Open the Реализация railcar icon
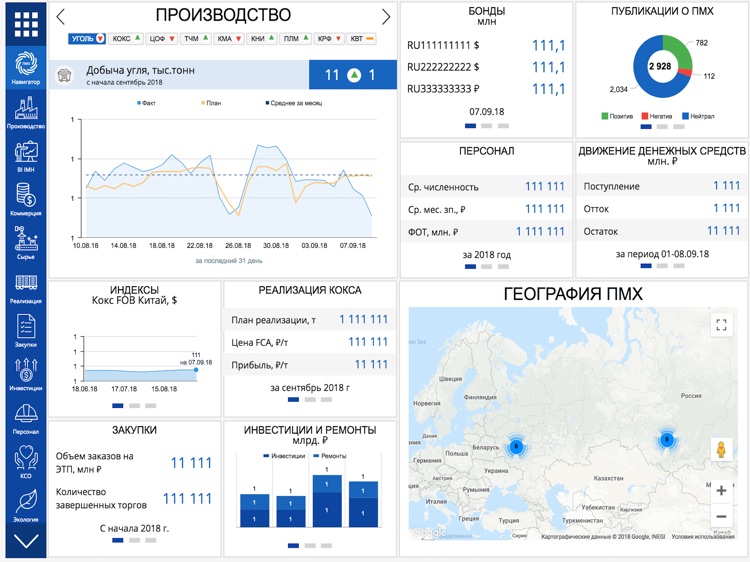Viewport: 750px width, 562px height. coord(26,283)
